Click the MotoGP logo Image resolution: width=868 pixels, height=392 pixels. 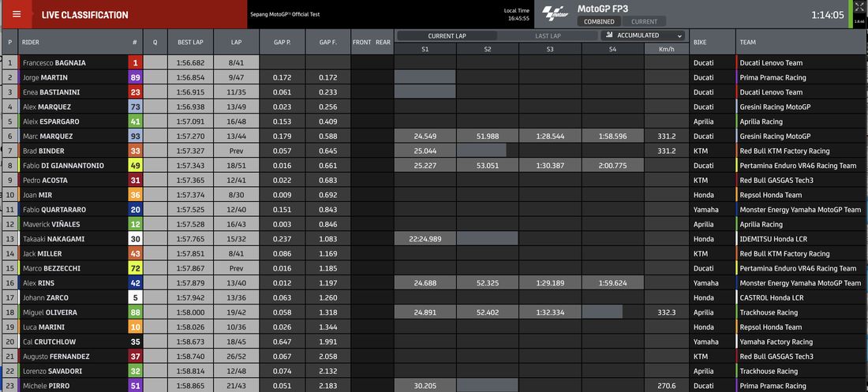point(556,14)
